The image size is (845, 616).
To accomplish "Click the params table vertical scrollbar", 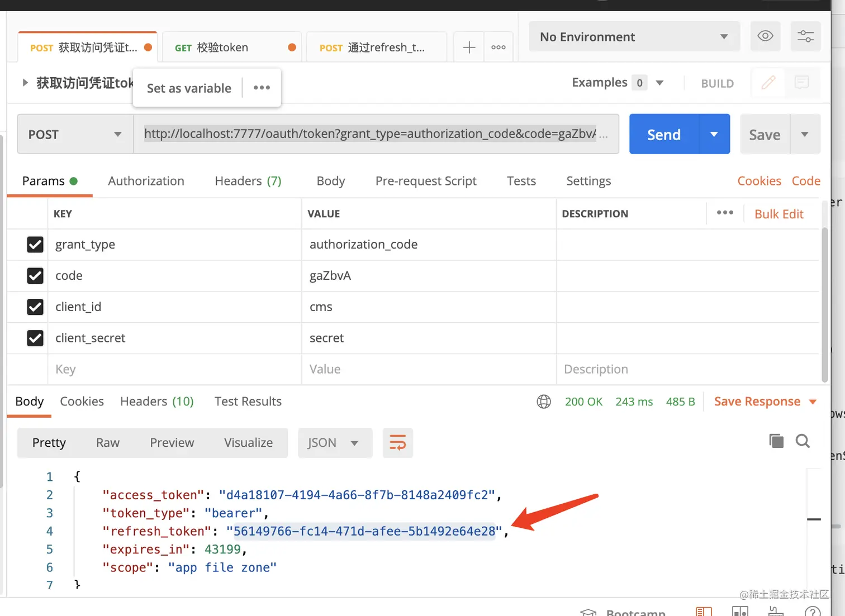I will pos(824,304).
